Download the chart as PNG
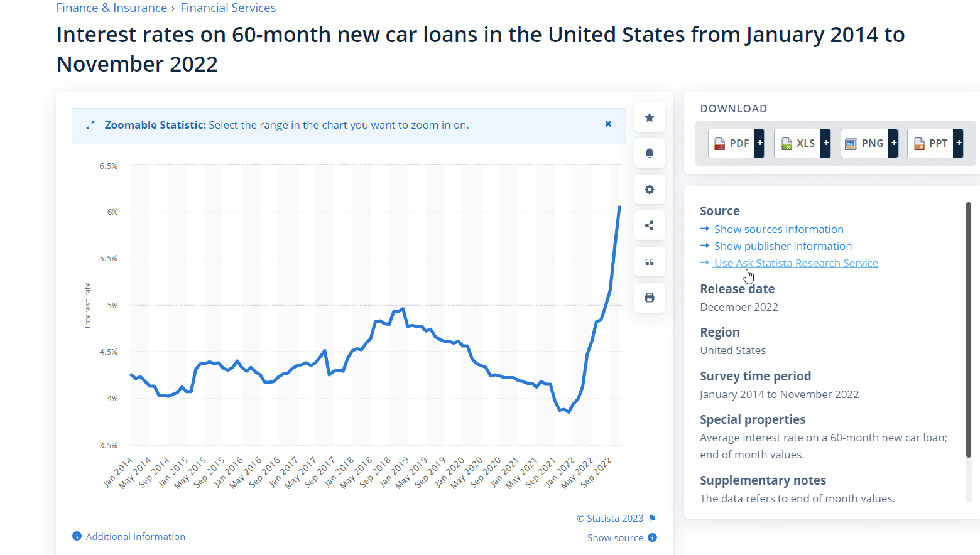 pyautogui.click(x=864, y=143)
